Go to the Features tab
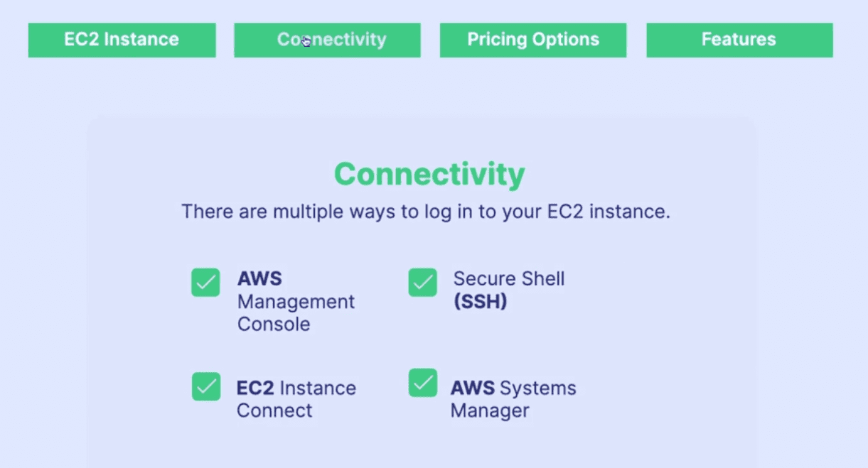Image resolution: width=868 pixels, height=468 pixels. 739,40
